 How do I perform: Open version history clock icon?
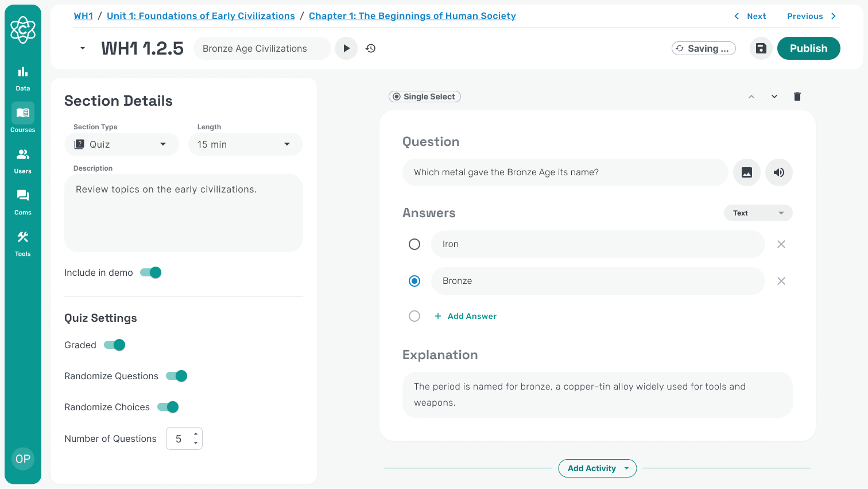pyautogui.click(x=371, y=48)
